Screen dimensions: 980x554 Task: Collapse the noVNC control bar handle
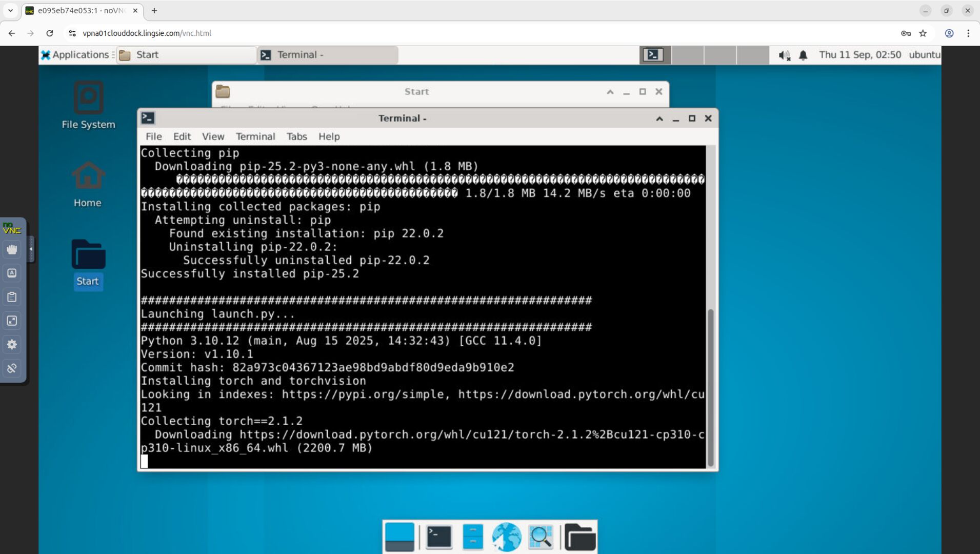32,248
